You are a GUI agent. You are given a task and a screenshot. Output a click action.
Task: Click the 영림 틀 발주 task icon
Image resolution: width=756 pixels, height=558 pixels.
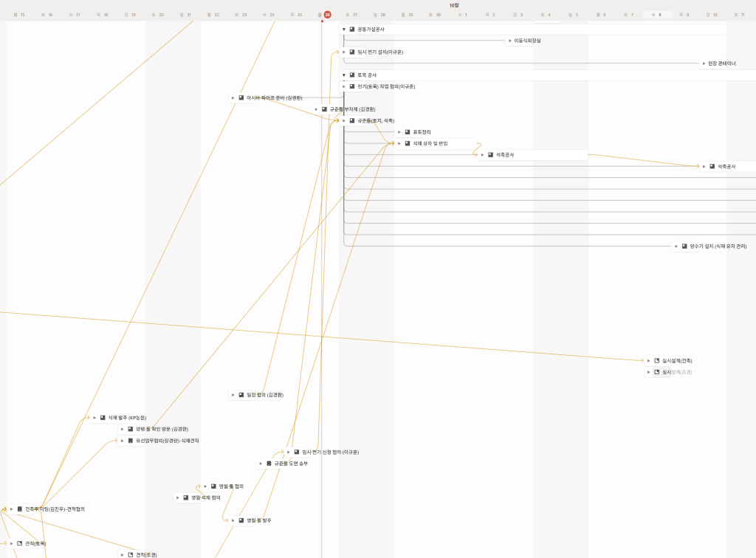[x=241, y=520]
